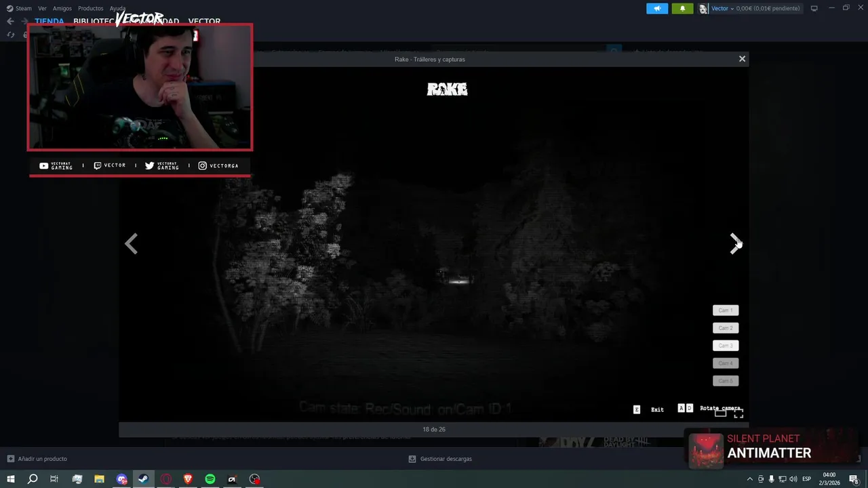Open the VECTOR profile tab
Screen dimensions: 868x488
[x=204, y=21]
